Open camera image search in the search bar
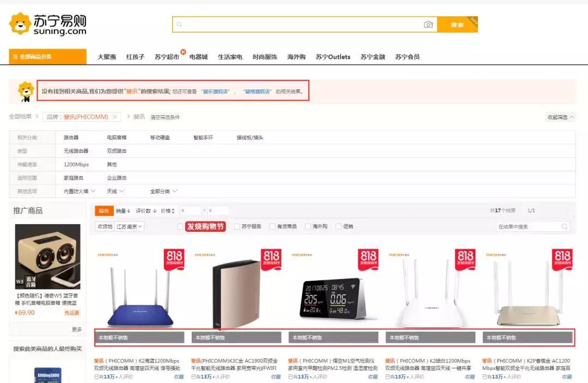 pos(428,24)
